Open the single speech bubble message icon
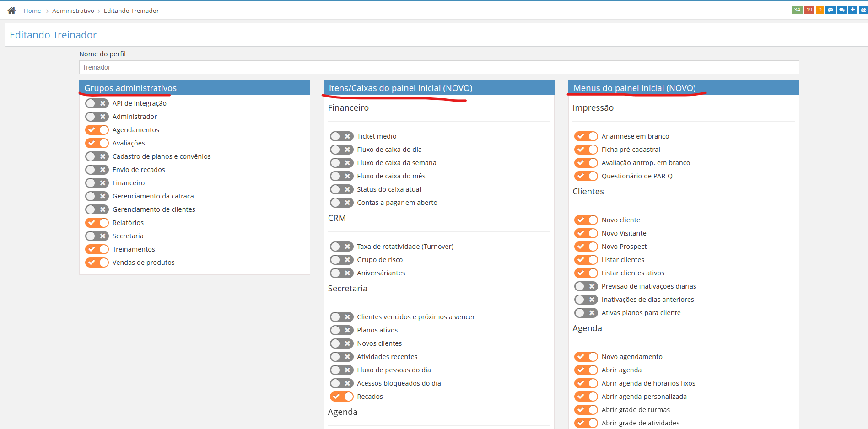 point(830,10)
